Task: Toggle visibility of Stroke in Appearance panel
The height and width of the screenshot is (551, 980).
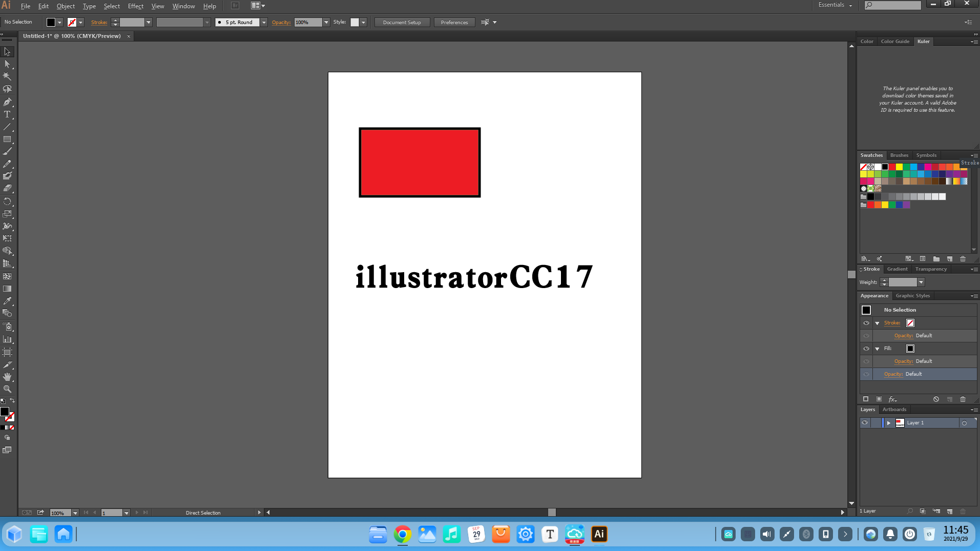Action: 866,323
